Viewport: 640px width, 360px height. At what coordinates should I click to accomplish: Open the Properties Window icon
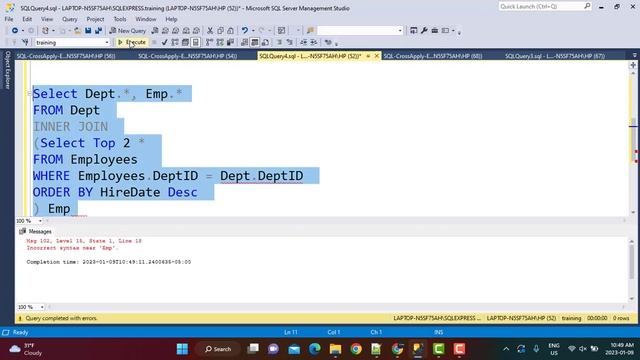(x=413, y=31)
